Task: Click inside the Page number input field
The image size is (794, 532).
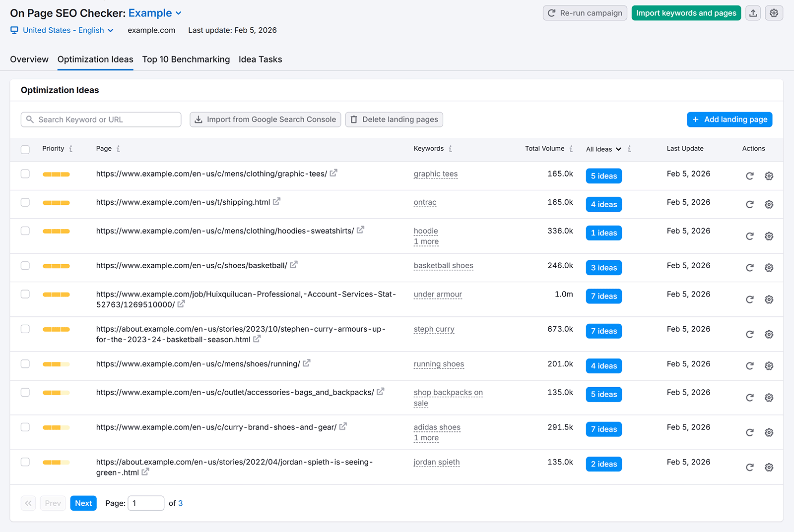Action: tap(146, 503)
